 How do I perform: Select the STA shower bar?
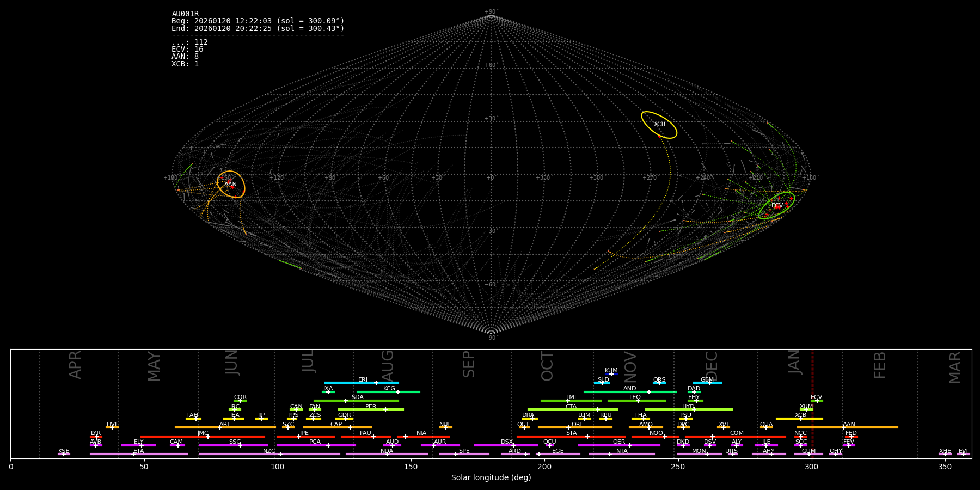(x=571, y=437)
